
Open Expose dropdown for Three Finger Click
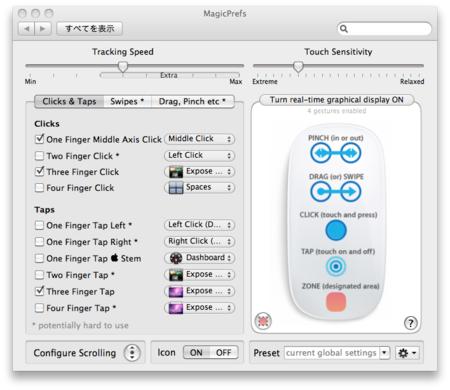[x=199, y=172]
